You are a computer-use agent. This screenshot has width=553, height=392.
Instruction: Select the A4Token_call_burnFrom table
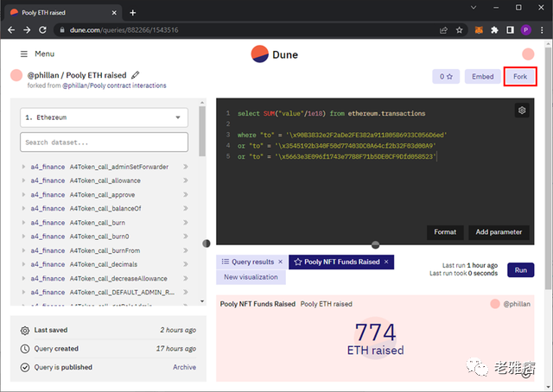tap(105, 250)
